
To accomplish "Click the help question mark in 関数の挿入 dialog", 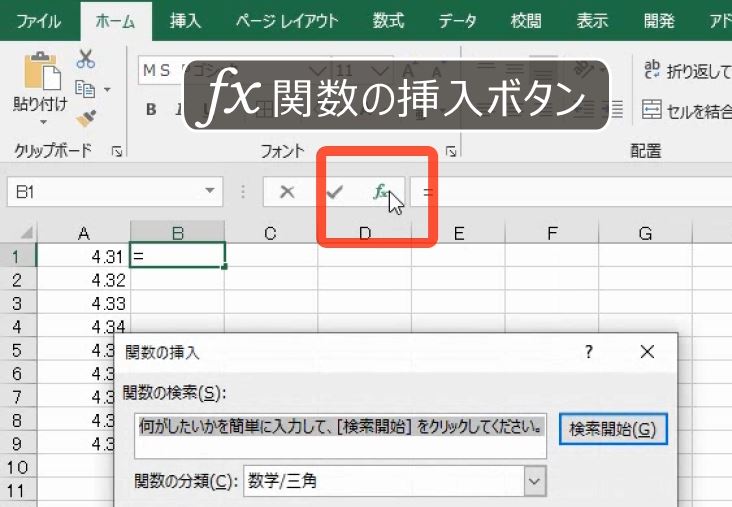I will coord(589,352).
